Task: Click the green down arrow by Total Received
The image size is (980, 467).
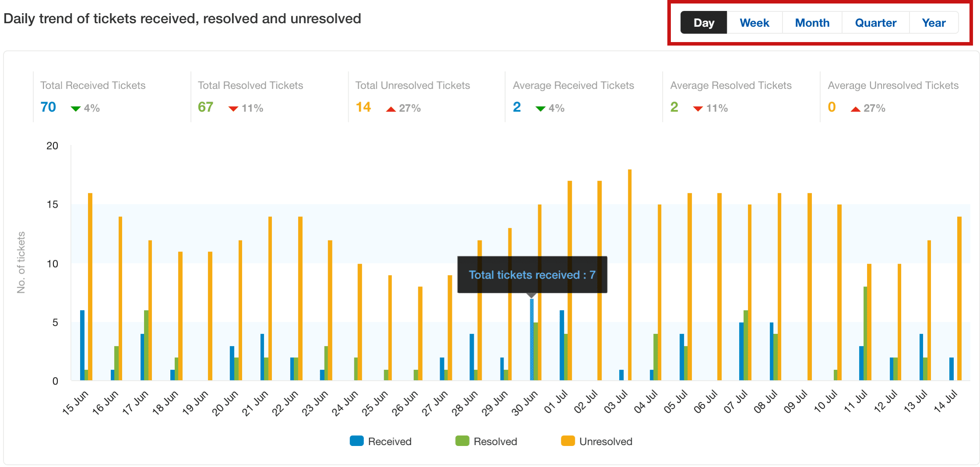Action: pyautogui.click(x=76, y=109)
